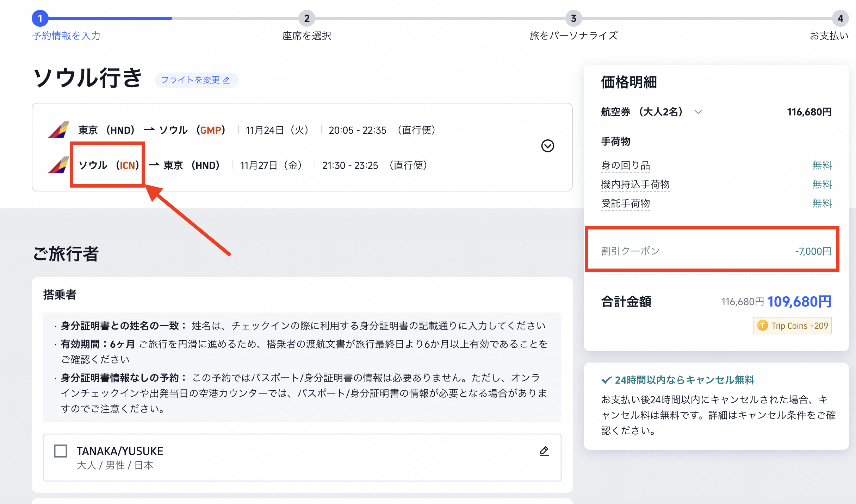Viewport: 856px width, 504px height.
Task: Click the 割引クーポン -7,000円 row
Action: pyautogui.click(x=716, y=251)
